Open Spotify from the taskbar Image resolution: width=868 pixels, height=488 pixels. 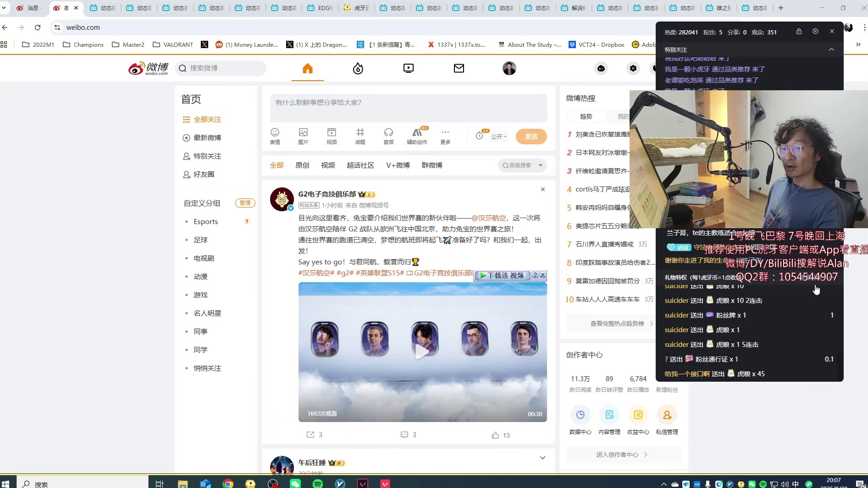pos(318,484)
